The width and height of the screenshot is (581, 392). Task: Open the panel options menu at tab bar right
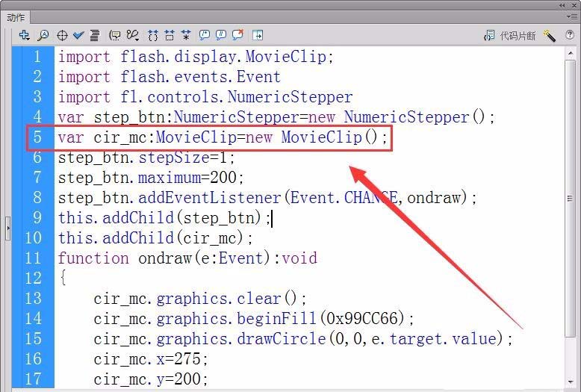pos(571,16)
